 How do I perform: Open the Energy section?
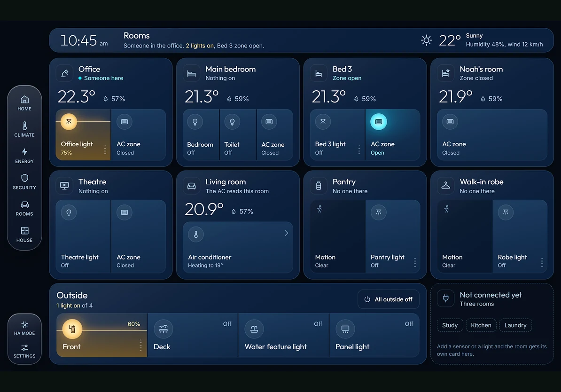pyautogui.click(x=24, y=156)
